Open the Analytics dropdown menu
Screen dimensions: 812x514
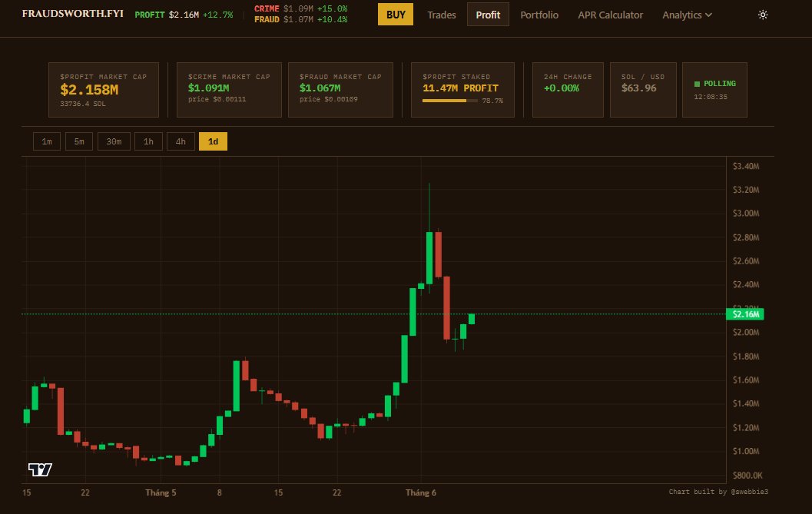[687, 15]
